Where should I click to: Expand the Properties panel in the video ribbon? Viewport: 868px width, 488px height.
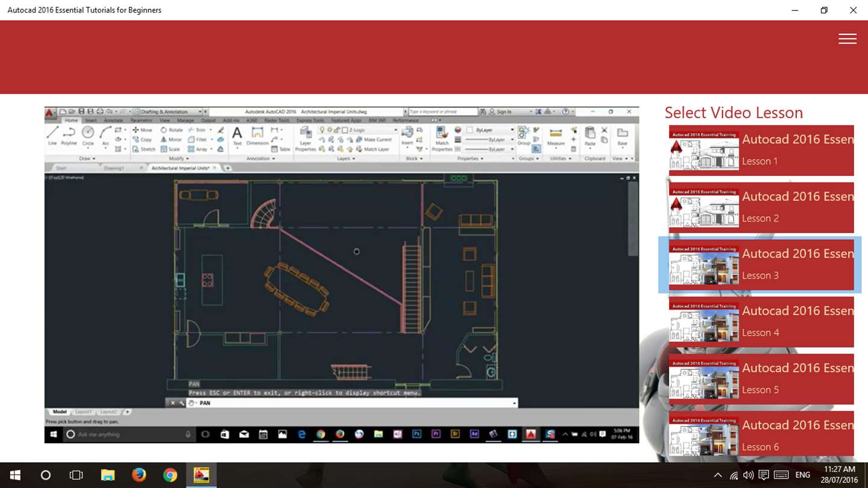[x=470, y=159]
